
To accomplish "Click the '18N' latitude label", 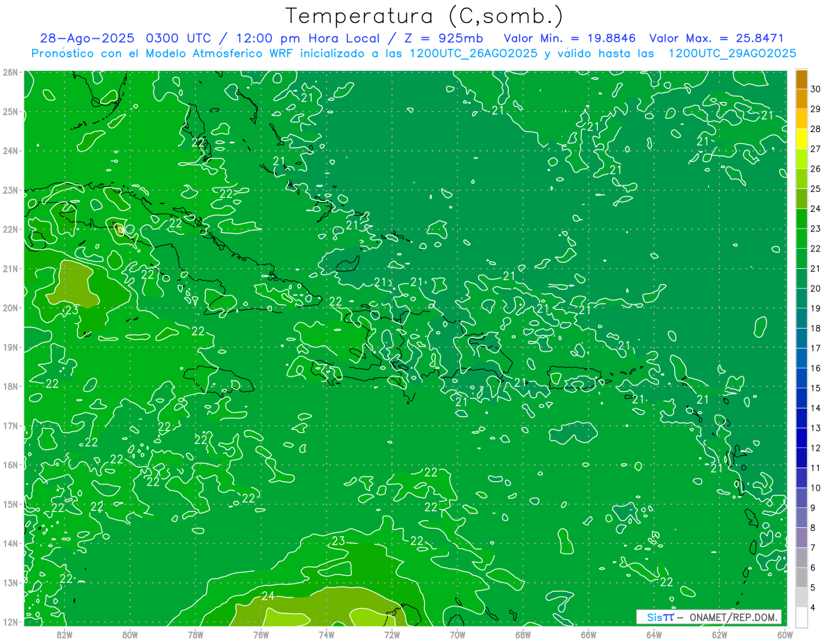I will click(x=10, y=386).
